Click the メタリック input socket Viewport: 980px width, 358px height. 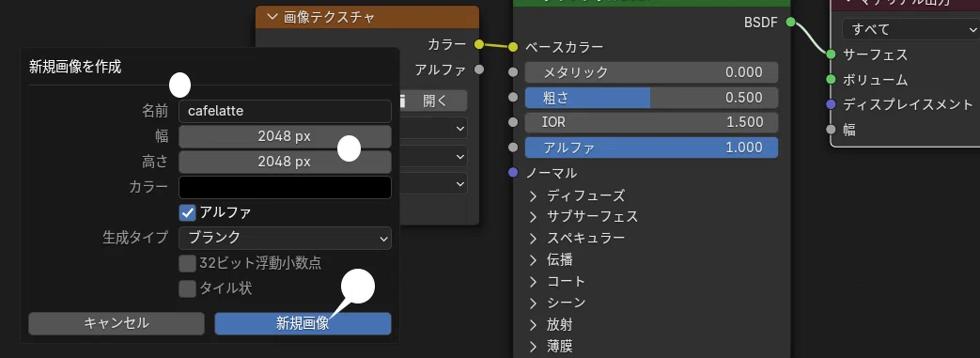pos(513,71)
